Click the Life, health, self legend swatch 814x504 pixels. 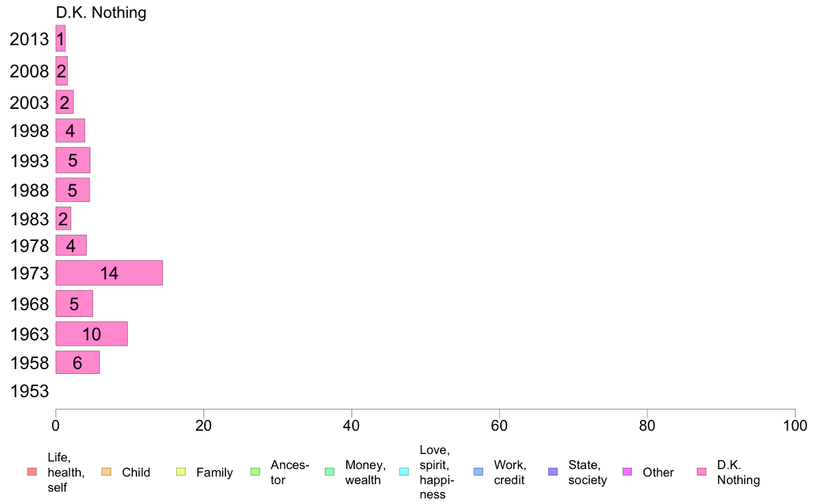32,472
